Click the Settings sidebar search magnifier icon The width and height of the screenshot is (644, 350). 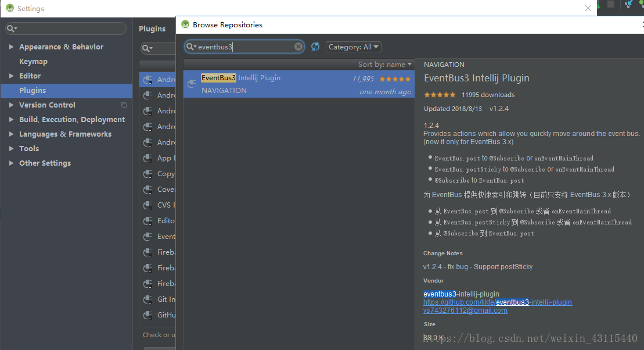[x=12, y=28]
